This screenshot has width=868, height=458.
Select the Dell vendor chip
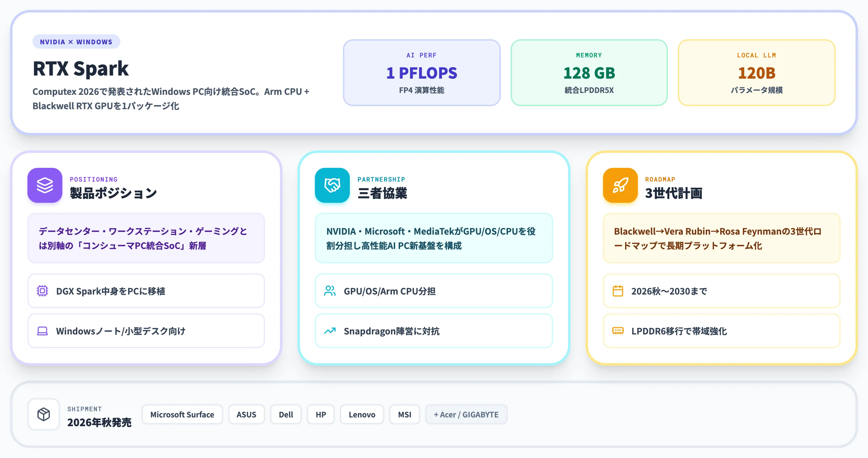(x=286, y=415)
